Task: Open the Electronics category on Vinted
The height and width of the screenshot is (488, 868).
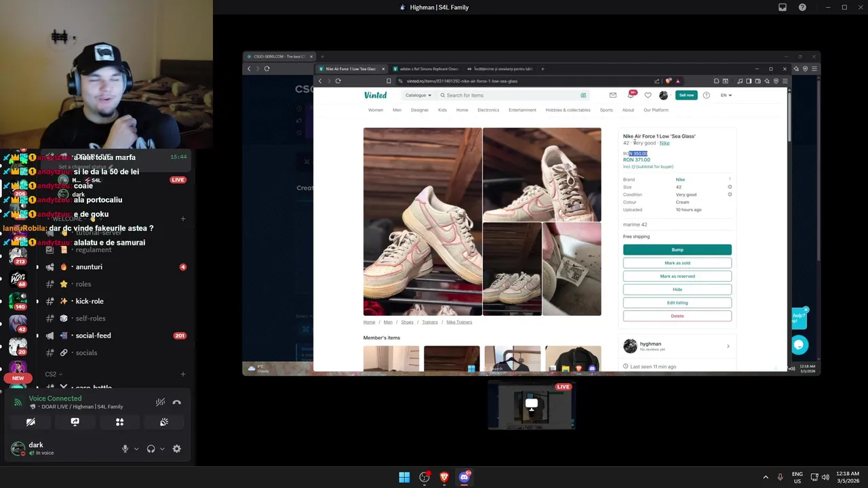Action: (488, 110)
